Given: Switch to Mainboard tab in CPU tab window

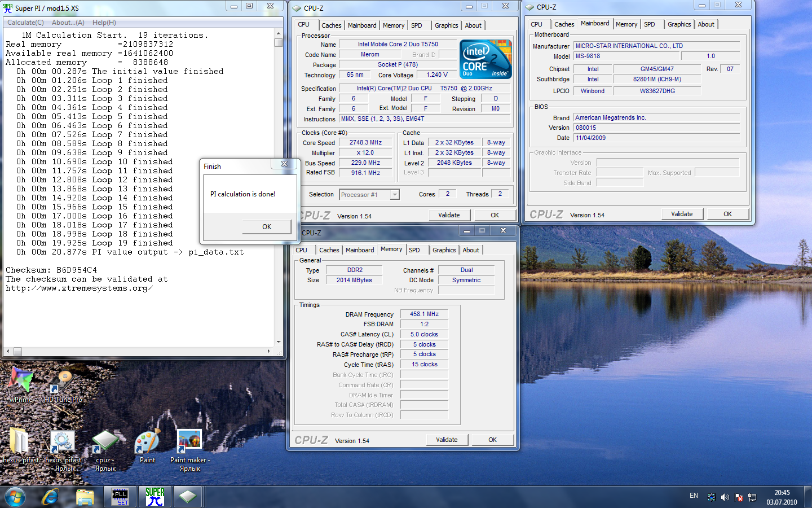Looking at the screenshot, I should tap(362, 25).
